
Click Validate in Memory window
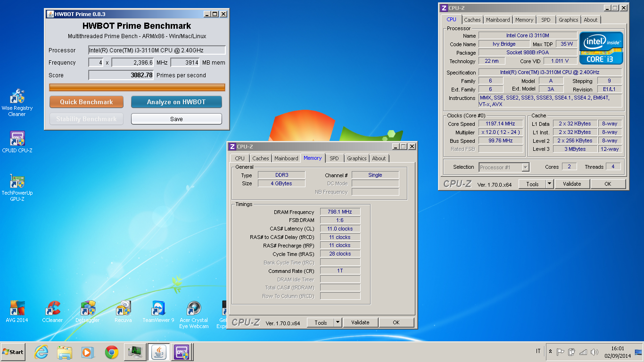point(360,322)
